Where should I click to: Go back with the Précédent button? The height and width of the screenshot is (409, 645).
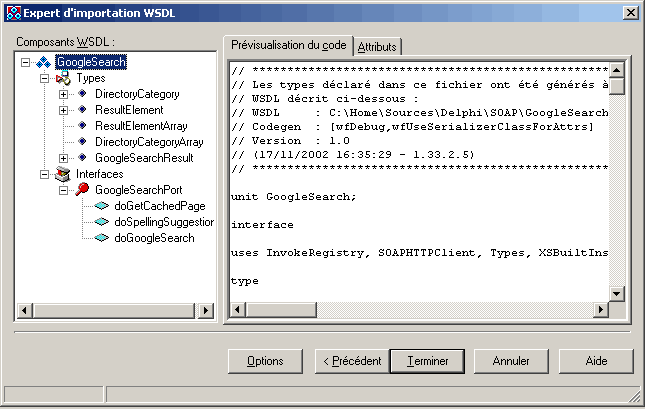click(x=349, y=360)
